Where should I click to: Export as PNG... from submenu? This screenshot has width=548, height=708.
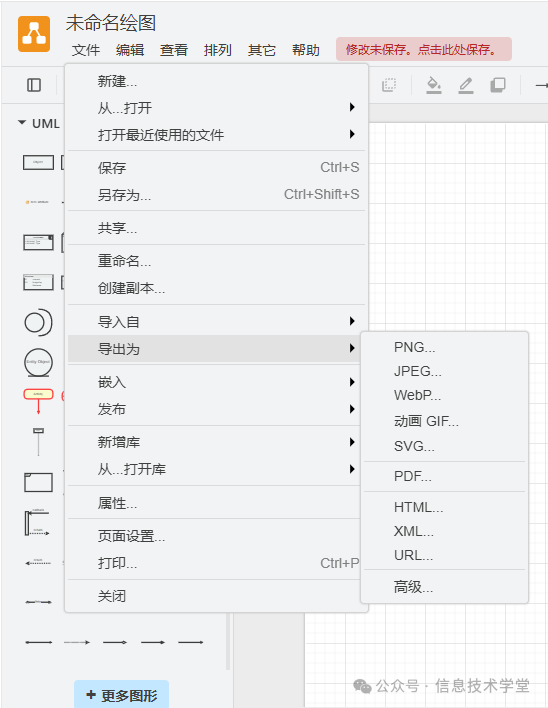445,347
